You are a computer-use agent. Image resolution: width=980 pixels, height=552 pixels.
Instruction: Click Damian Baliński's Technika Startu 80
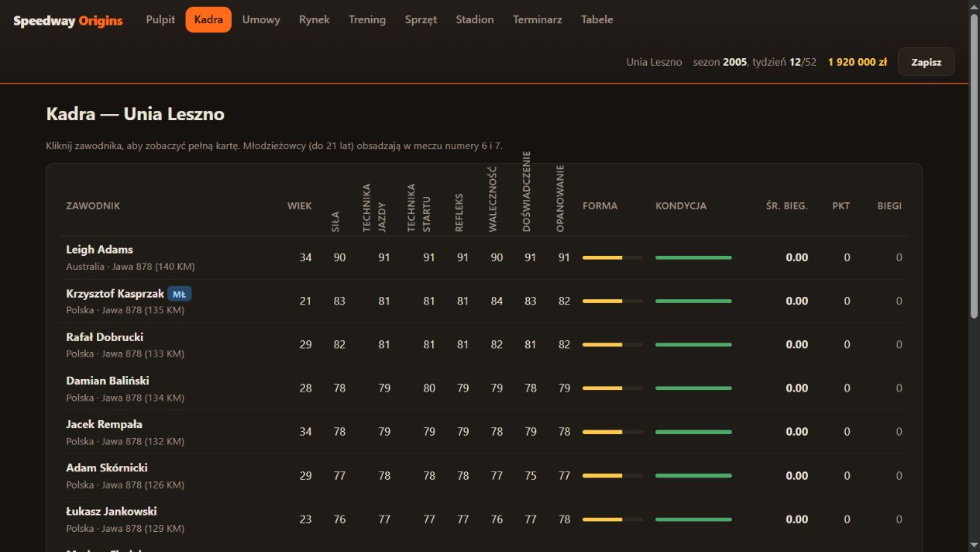tap(429, 388)
